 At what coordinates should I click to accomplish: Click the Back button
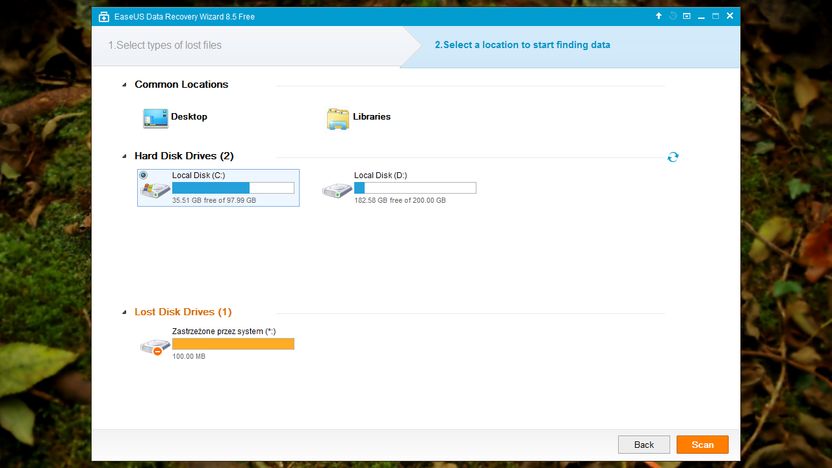click(644, 445)
